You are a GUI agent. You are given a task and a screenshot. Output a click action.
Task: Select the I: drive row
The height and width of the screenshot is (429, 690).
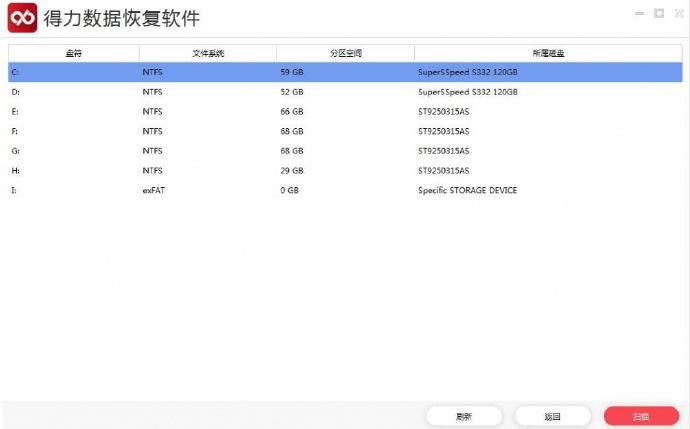pos(345,191)
